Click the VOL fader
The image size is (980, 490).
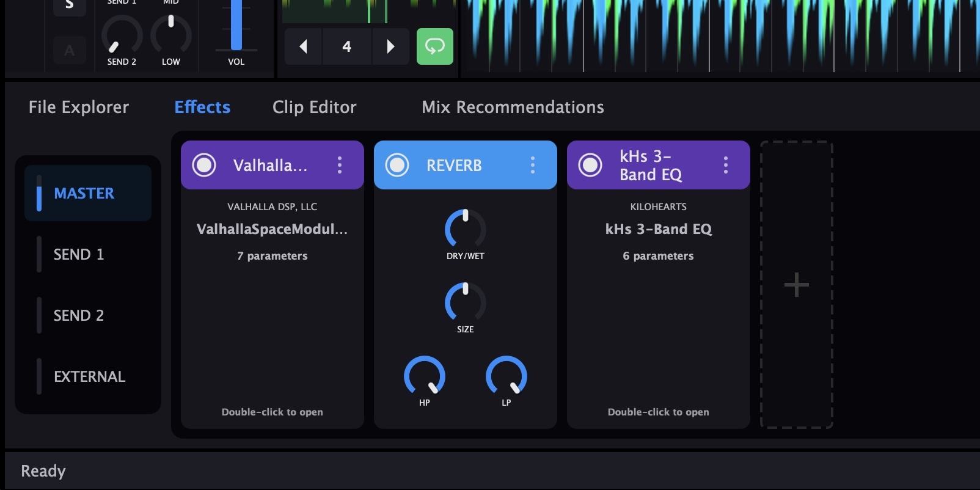(x=236, y=26)
